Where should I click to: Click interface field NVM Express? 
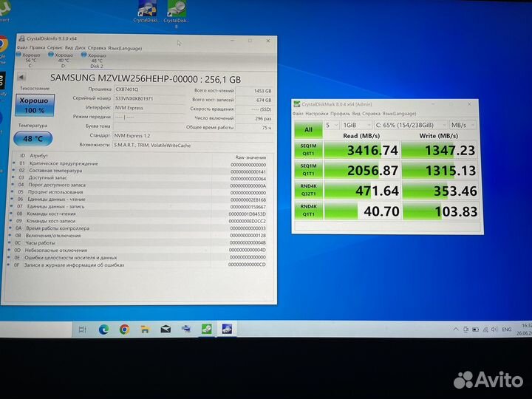(x=149, y=108)
